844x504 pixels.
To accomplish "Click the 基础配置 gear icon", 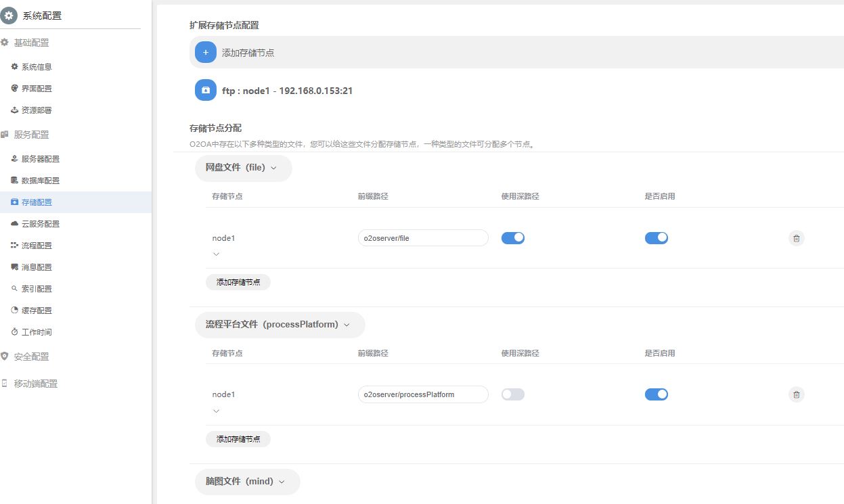I will [5, 43].
